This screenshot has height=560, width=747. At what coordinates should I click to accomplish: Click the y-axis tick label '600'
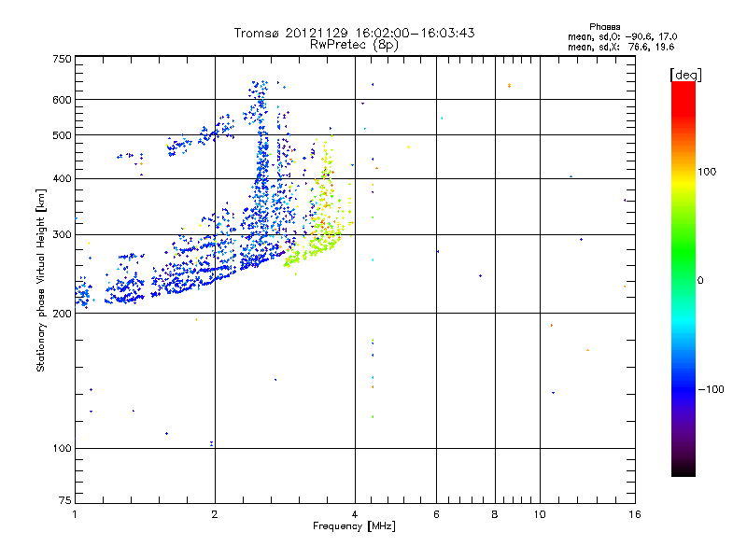click(63, 100)
